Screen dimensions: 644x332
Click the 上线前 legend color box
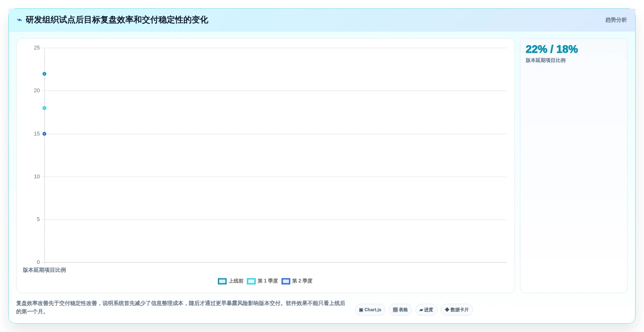[222, 281]
